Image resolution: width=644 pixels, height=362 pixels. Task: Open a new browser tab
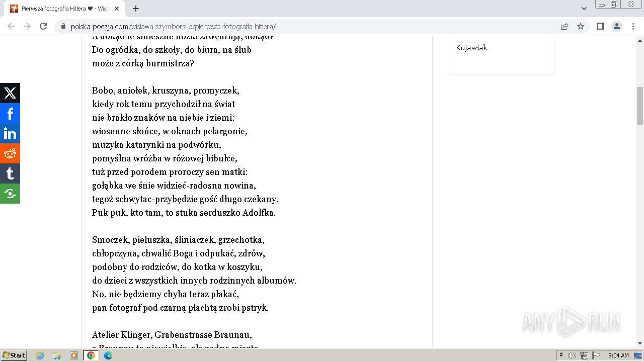pyautogui.click(x=136, y=9)
